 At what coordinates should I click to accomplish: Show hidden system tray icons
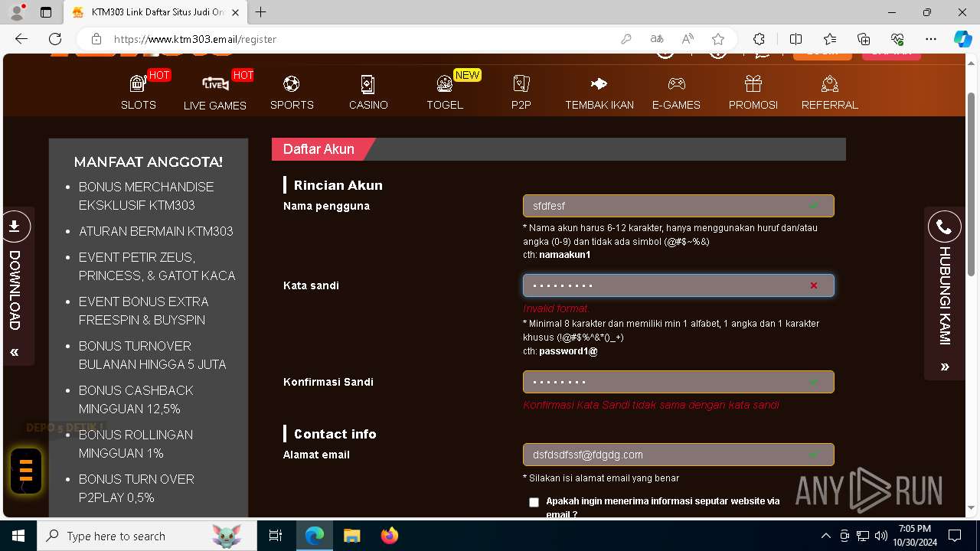coord(825,536)
